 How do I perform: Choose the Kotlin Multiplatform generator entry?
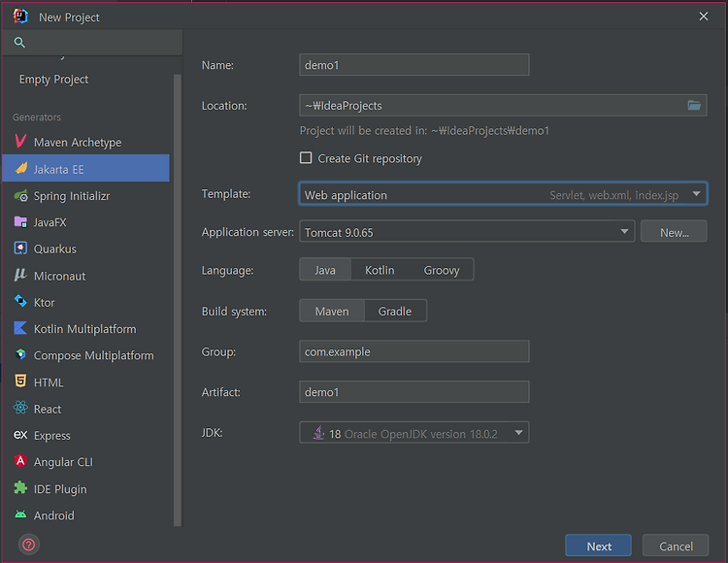pyautogui.click(x=85, y=329)
